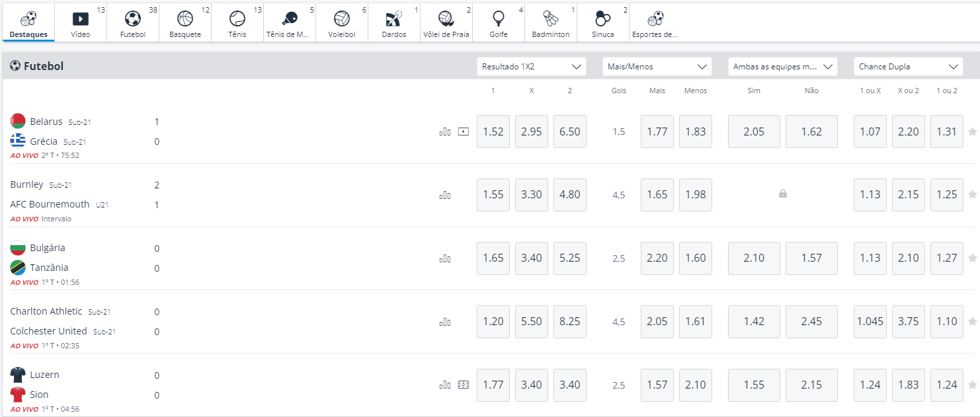Image resolution: width=980 pixels, height=417 pixels.
Task: Expand the Chance Dupla dropdown
Action: [x=908, y=67]
